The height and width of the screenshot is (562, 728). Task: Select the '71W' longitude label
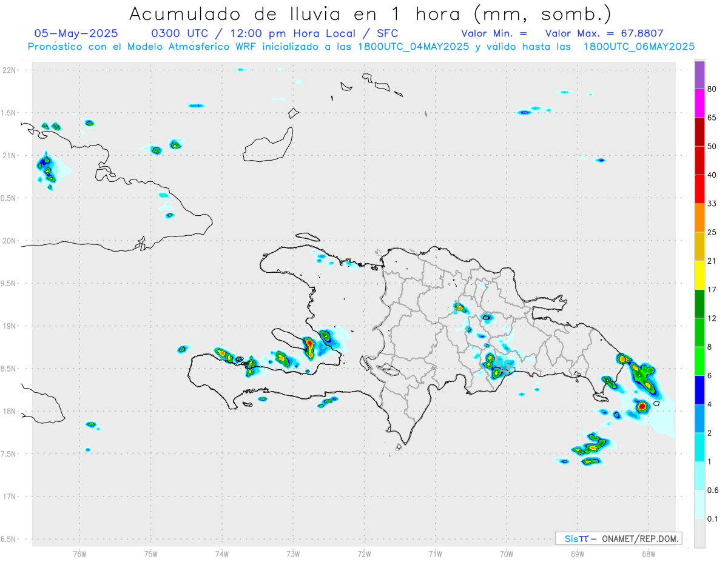tap(435, 554)
